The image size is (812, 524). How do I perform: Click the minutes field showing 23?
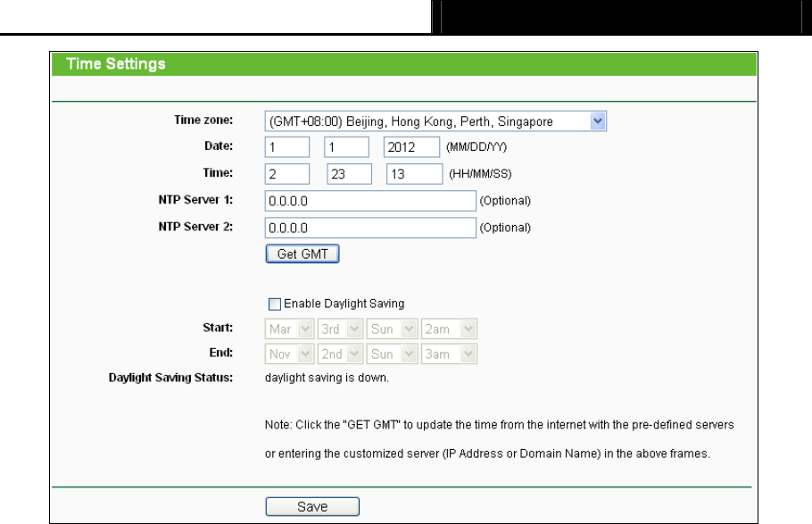tap(350, 174)
